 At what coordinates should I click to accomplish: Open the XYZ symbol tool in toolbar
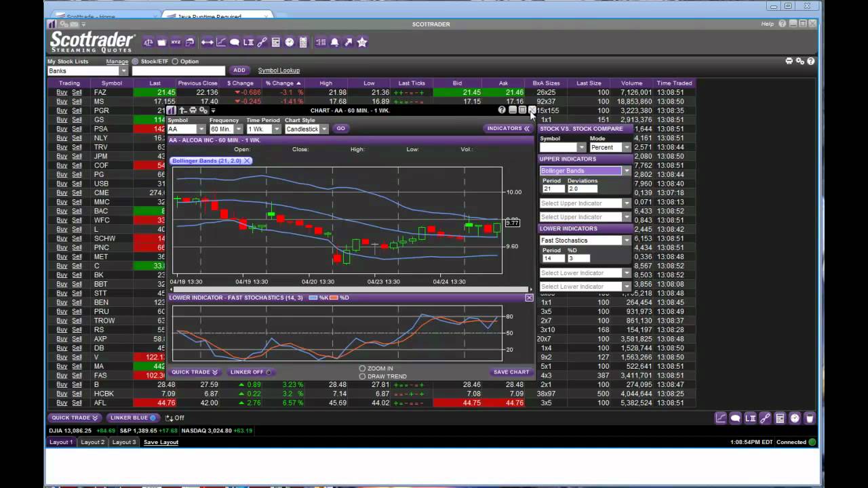[176, 42]
